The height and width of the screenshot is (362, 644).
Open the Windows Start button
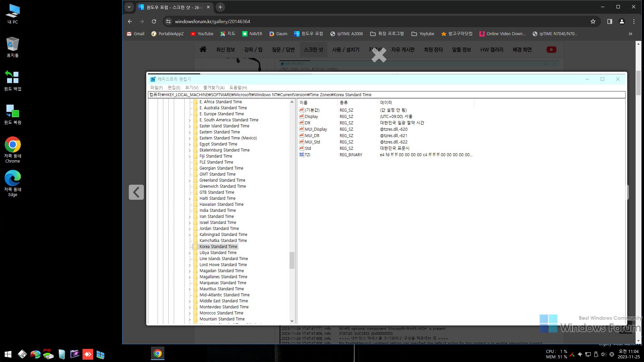tap(8, 354)
